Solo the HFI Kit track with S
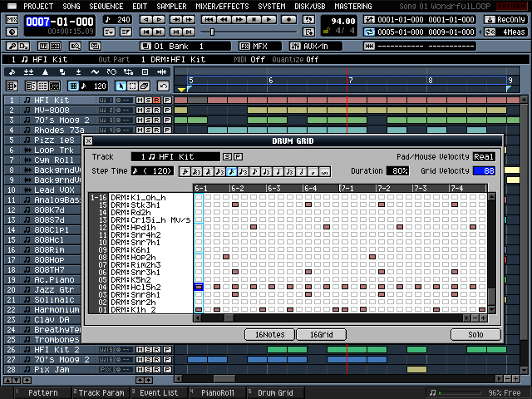The height and width of the screenshot is (399, 532). [148, 101]
